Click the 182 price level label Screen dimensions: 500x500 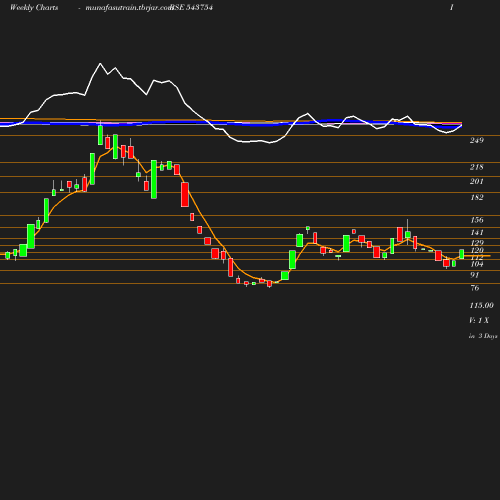pyautogui.click(x=477, y=197)
